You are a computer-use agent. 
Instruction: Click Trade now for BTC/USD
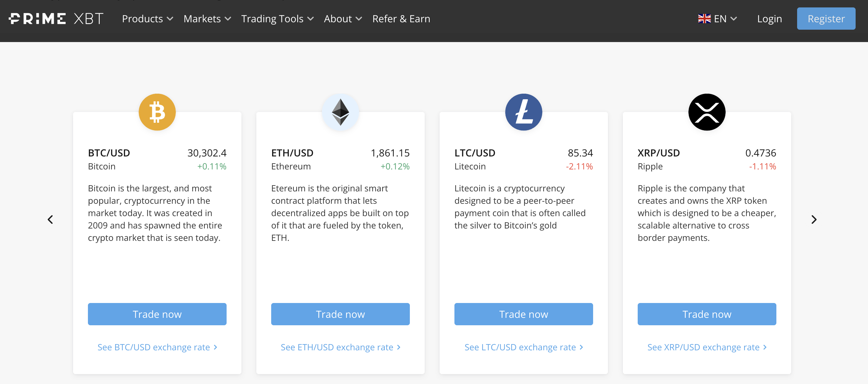[x=157, y=314]
